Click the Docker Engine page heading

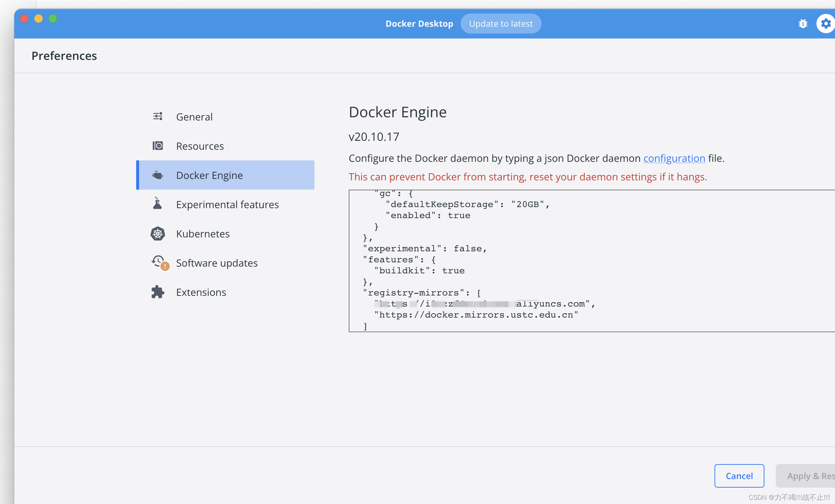398,112
